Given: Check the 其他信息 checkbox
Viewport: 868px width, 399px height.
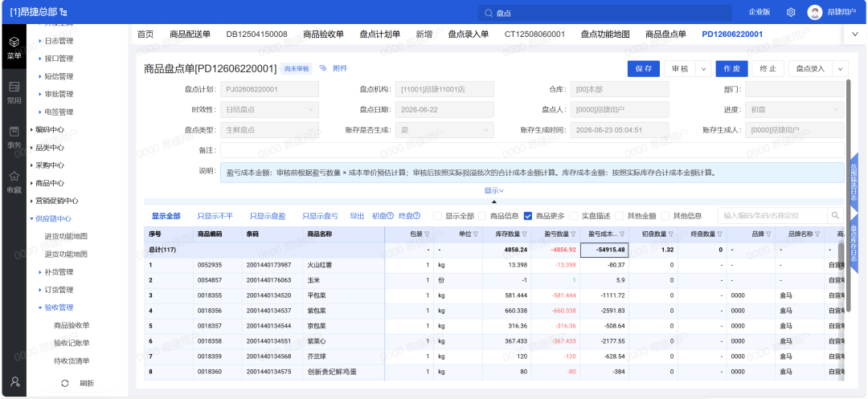Looking at the screenshot, I should pos(665,216).
